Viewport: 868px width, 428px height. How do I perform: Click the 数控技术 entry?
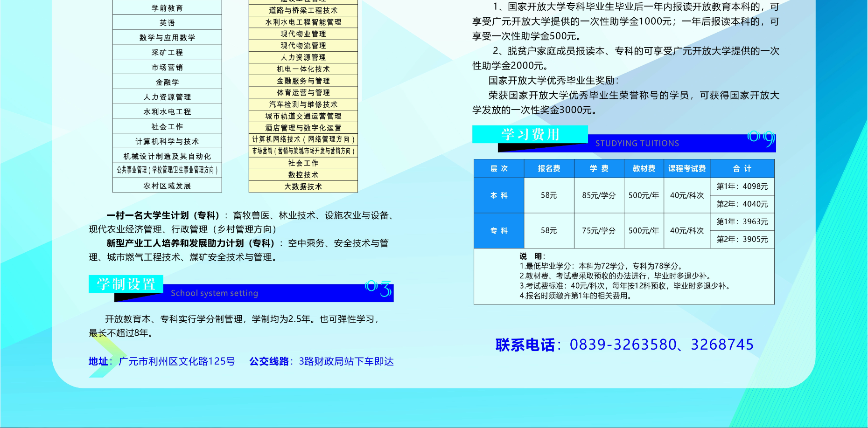coord(303,175)
